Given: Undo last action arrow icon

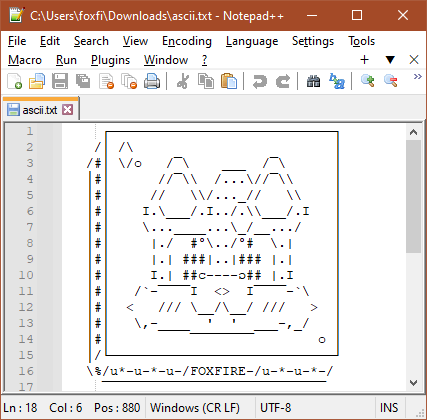Looking at the screenshot, I should coord(260,81).
